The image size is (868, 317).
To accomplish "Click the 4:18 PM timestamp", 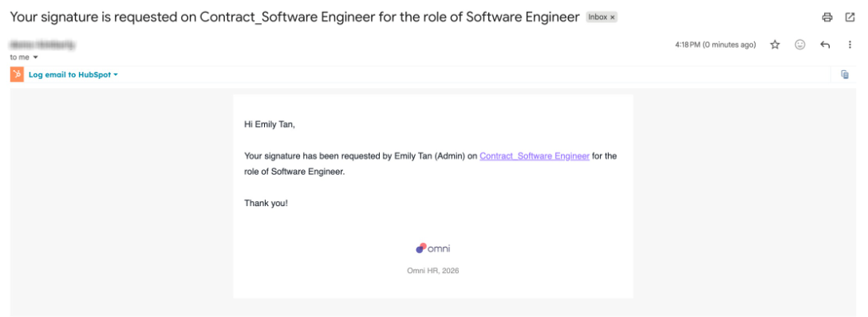I will 715,45.
